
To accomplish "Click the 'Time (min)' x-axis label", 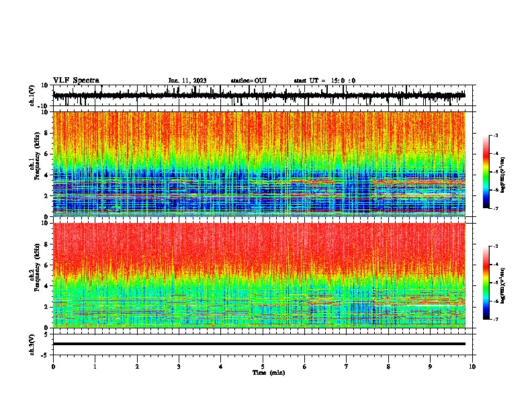I will point(269,373).
